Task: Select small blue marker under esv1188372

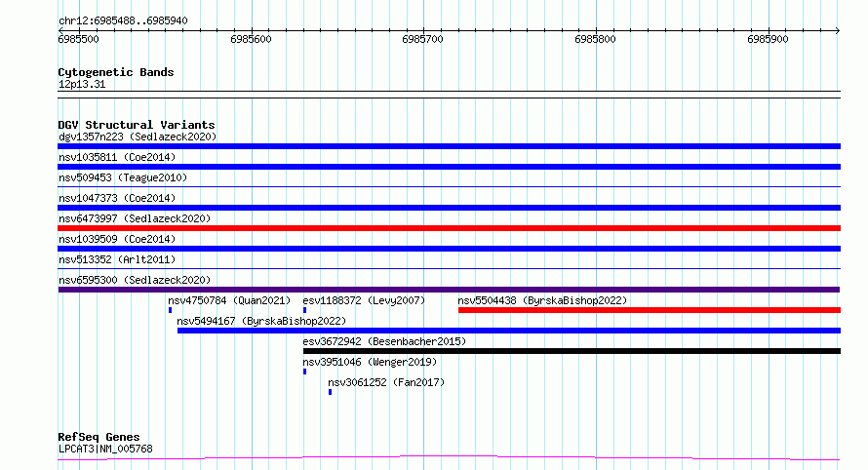Action: [x=304, y=310]
